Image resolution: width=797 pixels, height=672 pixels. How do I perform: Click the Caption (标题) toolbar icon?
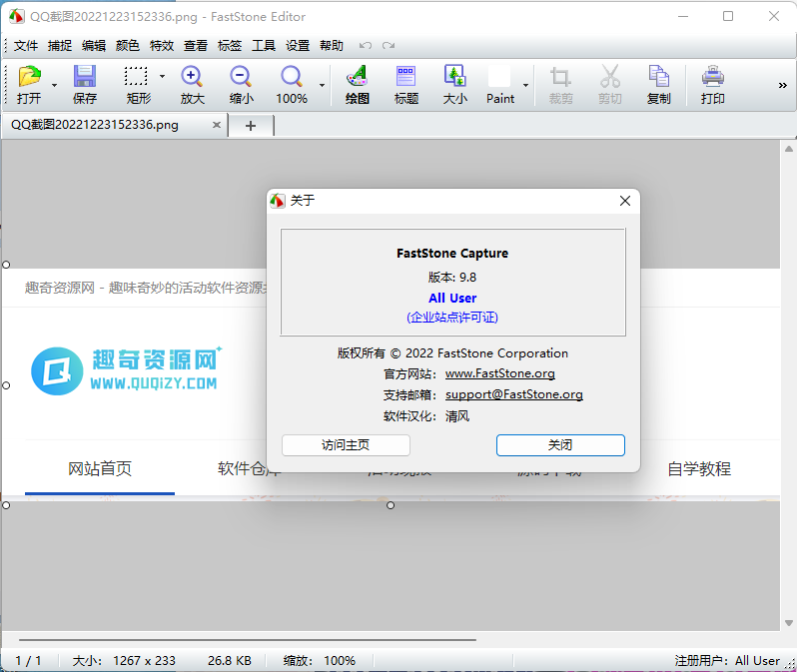pyautogui.click(x=405, y=78)
